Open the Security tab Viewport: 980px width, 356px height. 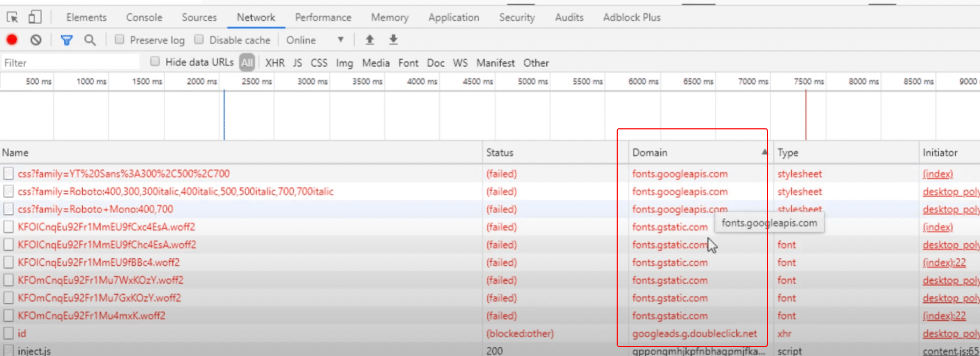coord(517,17)
